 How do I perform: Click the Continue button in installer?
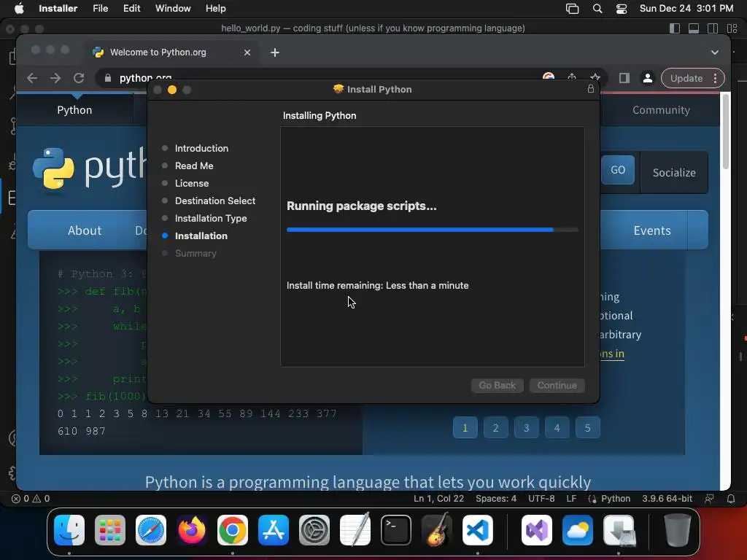point(557,385)
